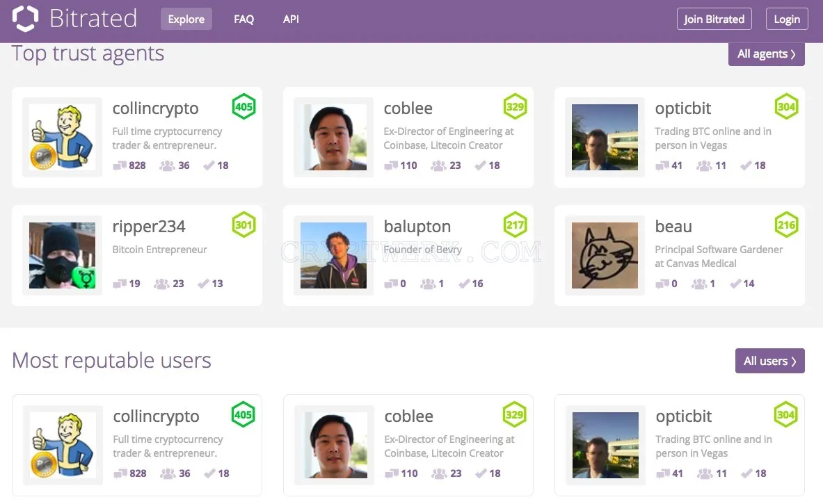Image resolution: width=823 pixels, height=504 pixels.
Task: Click ripper234's 301 score hexagon badge
Action: tap(243, 225)
